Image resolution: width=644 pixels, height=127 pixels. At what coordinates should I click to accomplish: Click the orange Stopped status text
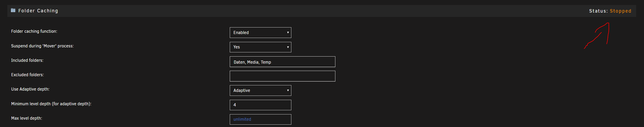point(620,11)
